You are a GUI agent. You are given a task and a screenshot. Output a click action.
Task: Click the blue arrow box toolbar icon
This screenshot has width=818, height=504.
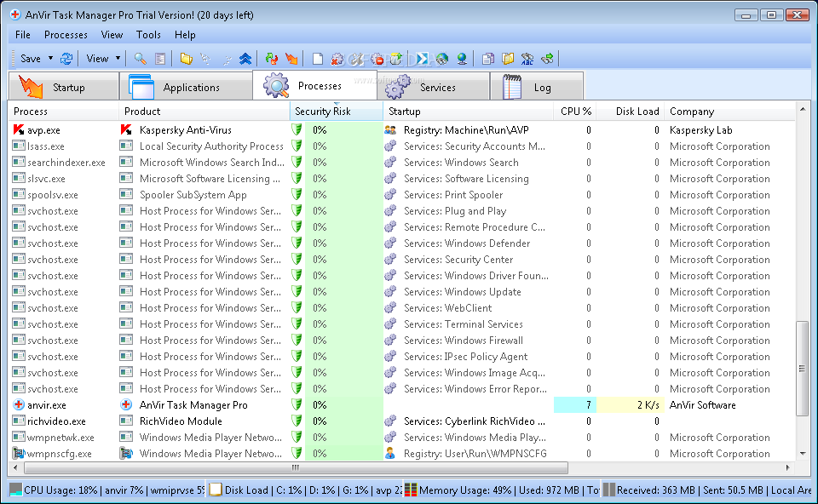(x=422, y=59)
